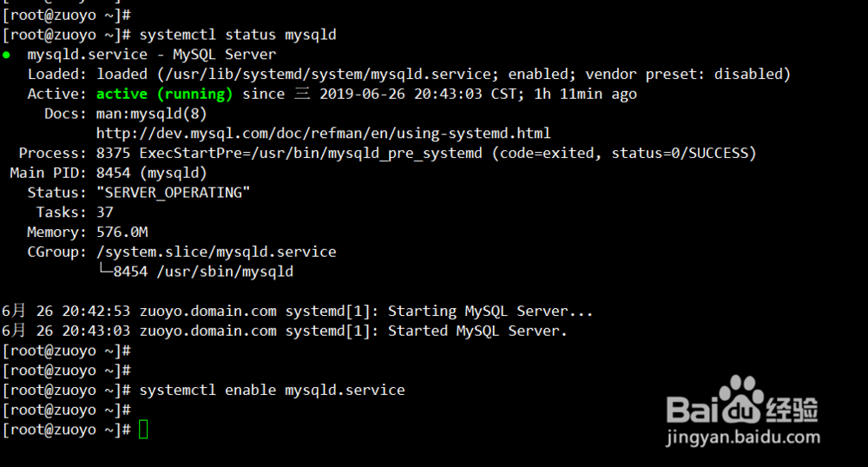Click the man:mysqld(8) docs reference
868x467 pixels.
pyautogui.click(x=152, y=114)
